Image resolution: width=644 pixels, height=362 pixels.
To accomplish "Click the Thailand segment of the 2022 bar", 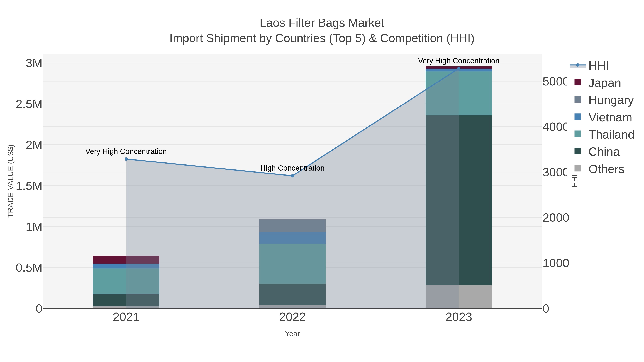I will [292, 264].
